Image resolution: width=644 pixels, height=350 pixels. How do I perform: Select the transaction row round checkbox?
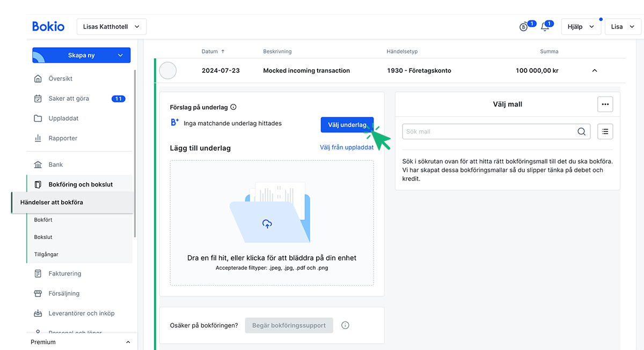click(x=168, y=71)
